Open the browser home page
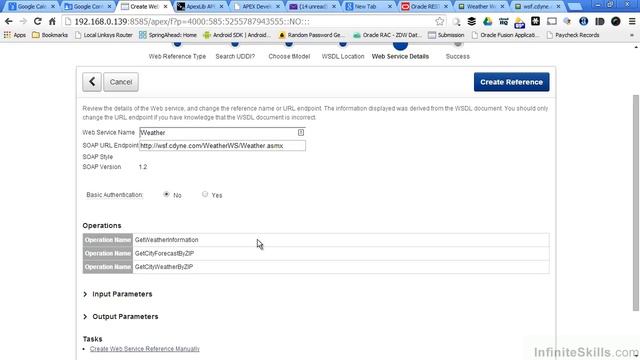The image size is (640, 360). [x=52, y=22]
